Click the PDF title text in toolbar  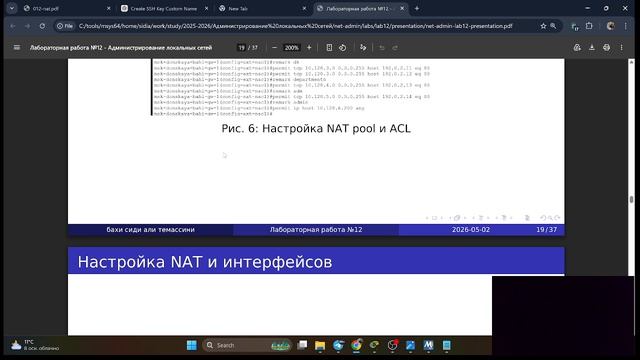(x=121, y=48)
